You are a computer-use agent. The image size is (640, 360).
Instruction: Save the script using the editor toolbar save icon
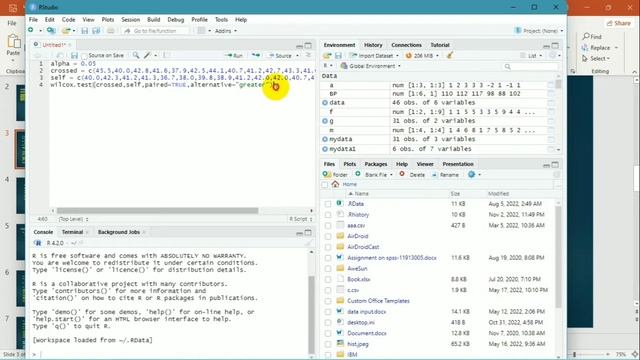(74, 56)
